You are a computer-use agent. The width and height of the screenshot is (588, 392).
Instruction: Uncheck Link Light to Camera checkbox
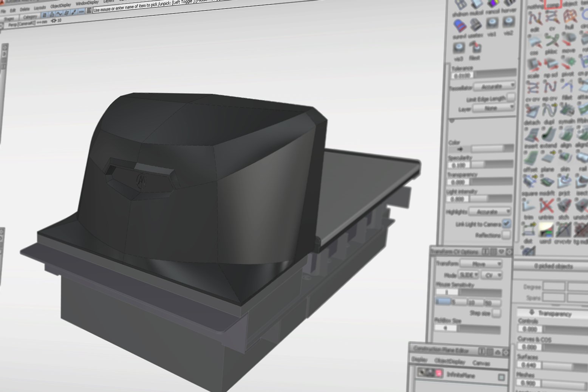(506, 223)
